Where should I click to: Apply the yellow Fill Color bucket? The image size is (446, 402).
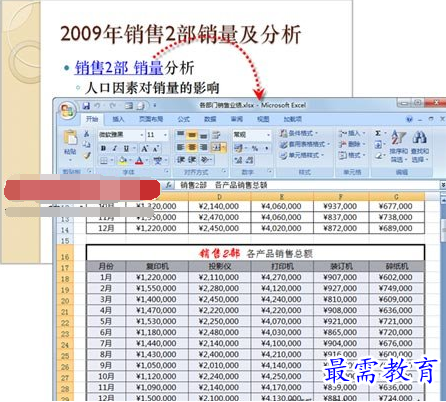122,161
